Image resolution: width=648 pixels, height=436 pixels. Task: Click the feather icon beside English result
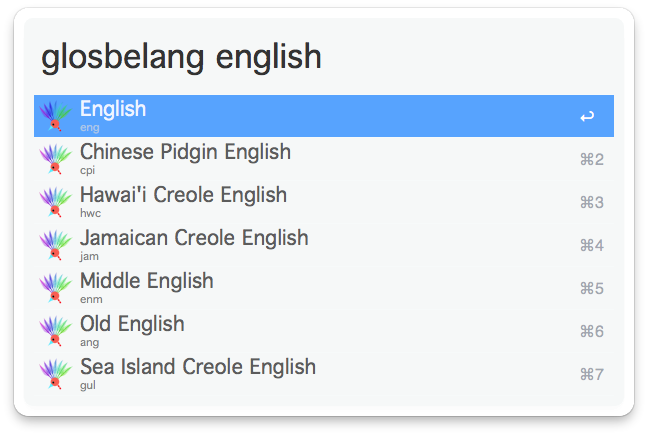55,116
